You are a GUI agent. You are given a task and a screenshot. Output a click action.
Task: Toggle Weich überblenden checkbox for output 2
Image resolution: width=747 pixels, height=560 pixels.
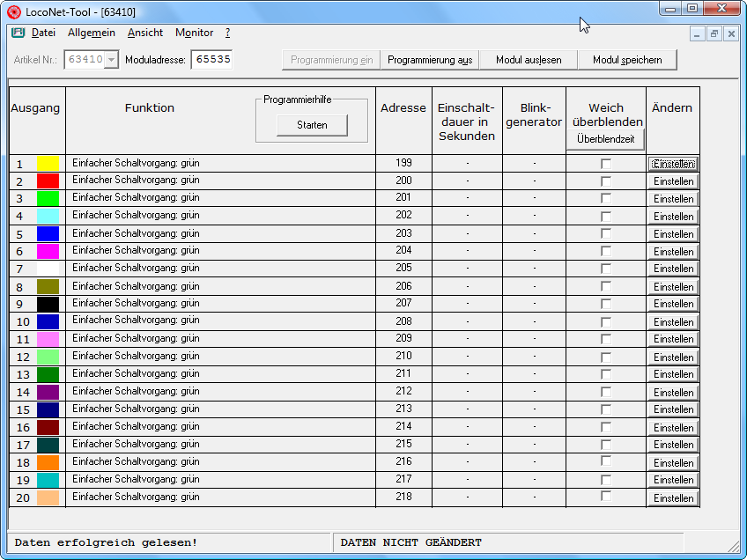[606, 181]
